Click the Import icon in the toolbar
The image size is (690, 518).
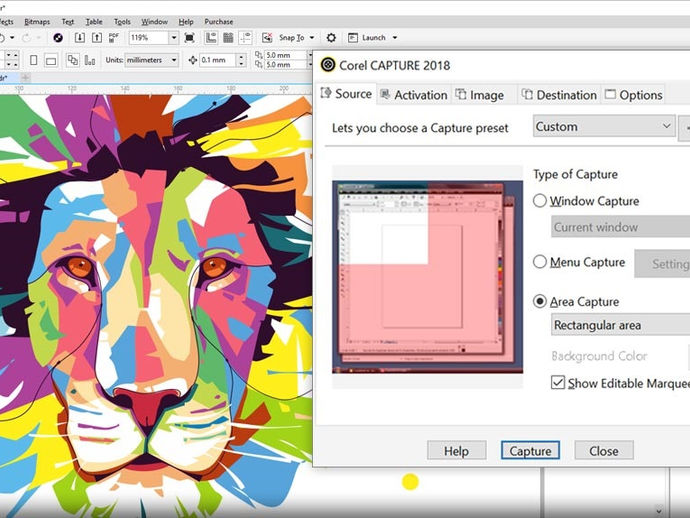(80, 38)
